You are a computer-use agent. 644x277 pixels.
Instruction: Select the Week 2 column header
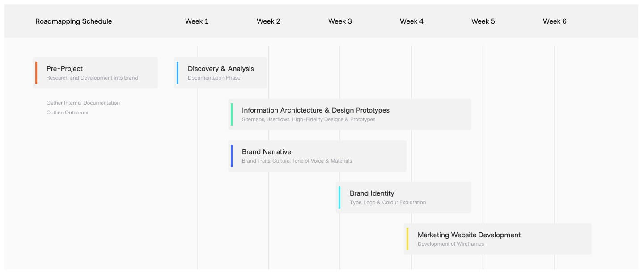(x=268, y=21)
